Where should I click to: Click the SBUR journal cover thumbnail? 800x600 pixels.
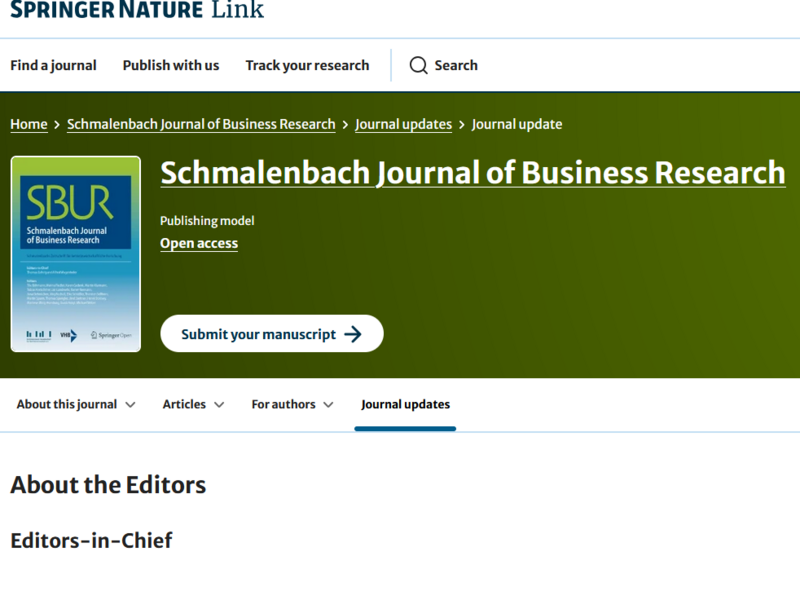coord(76,254)
